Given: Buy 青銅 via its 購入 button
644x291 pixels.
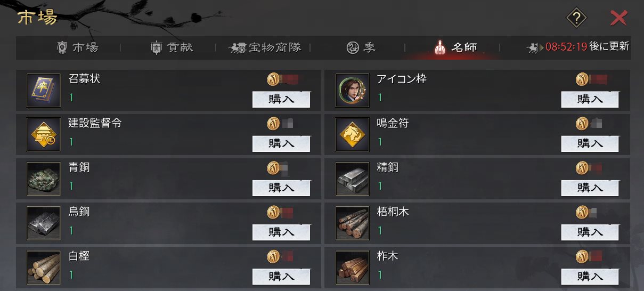Looking at the screenshot, I should [x=281, y=188].
